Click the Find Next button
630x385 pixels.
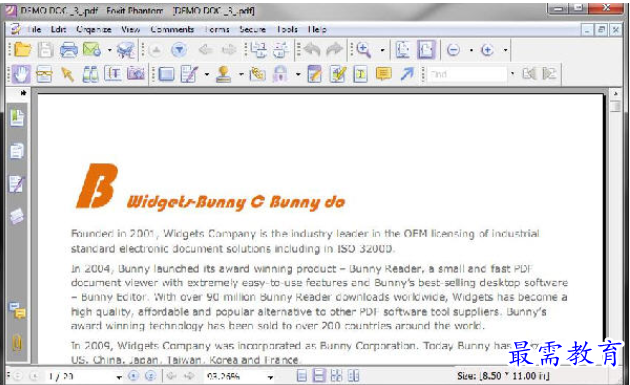pos(549,74)
